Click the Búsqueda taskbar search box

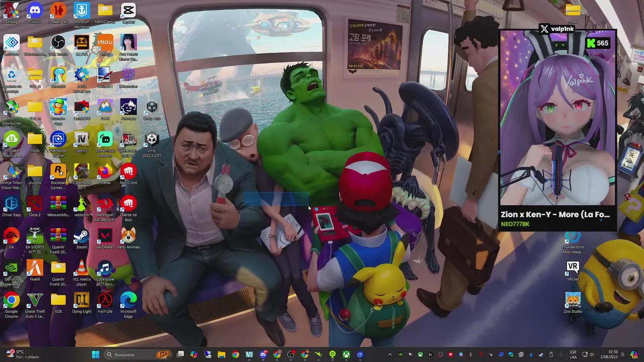138,354
